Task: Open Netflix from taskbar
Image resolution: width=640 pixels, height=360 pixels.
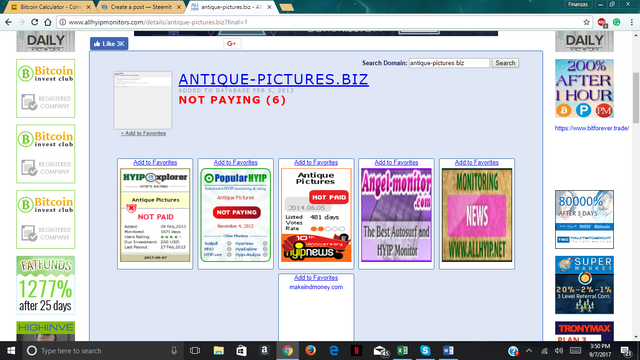Action: tap(356, 351)
